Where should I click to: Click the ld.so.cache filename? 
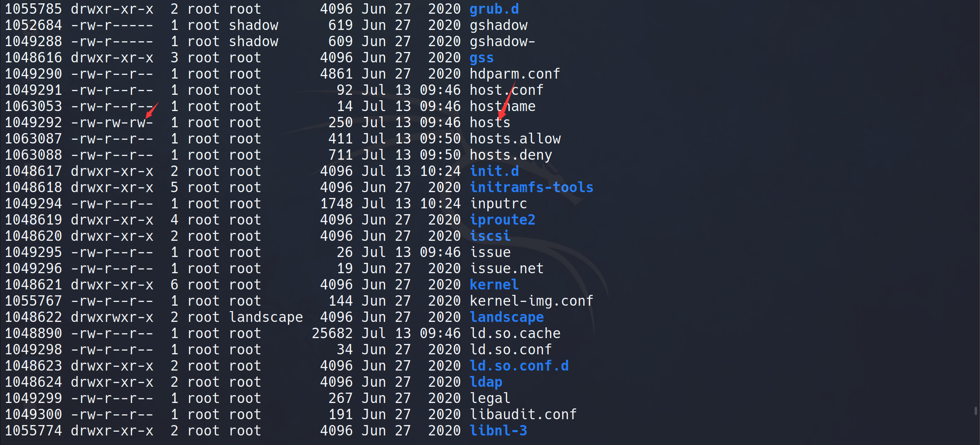(515, 333)
